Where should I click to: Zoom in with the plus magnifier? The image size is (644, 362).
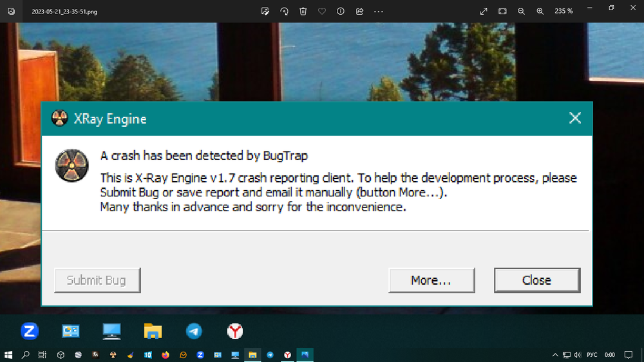(540, 12)
